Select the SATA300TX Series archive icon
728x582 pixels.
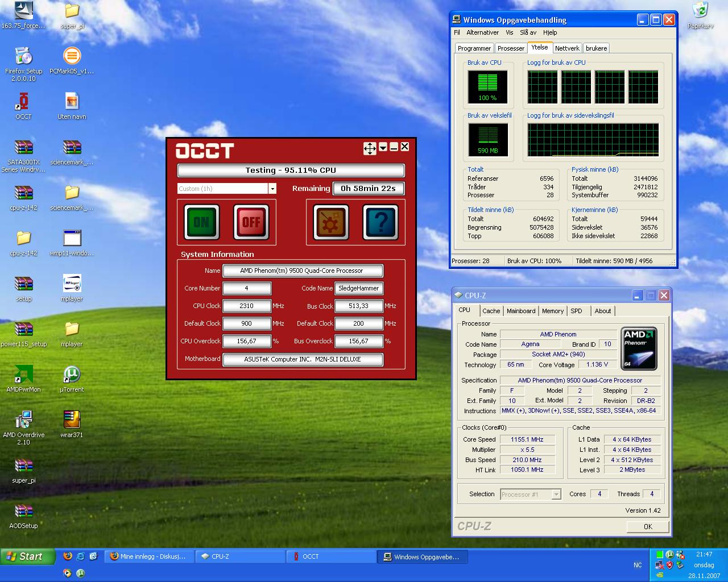[x=23, y=155]
